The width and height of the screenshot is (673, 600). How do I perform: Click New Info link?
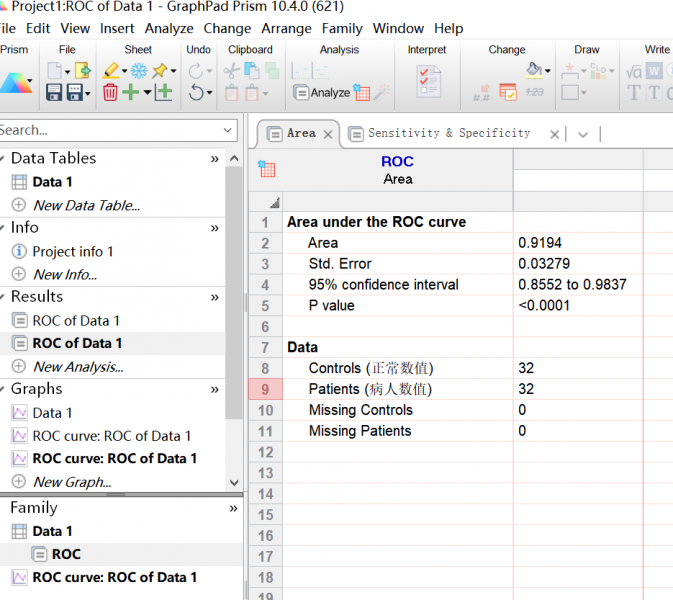coord(65,274)
